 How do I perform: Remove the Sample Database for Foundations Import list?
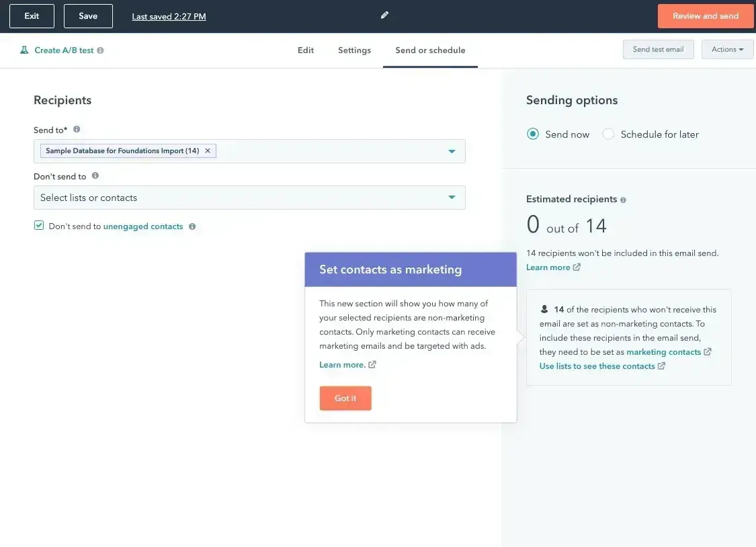(207, 151)
